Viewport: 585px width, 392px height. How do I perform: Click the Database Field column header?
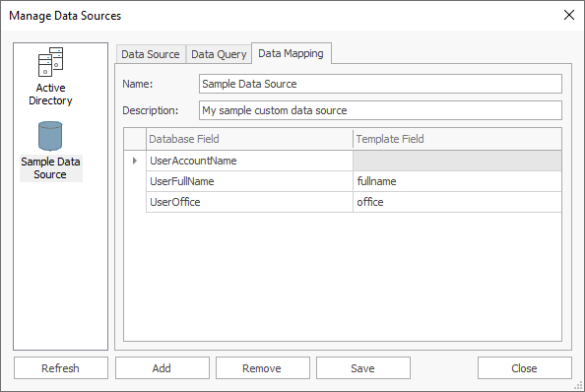coord(249,139)
